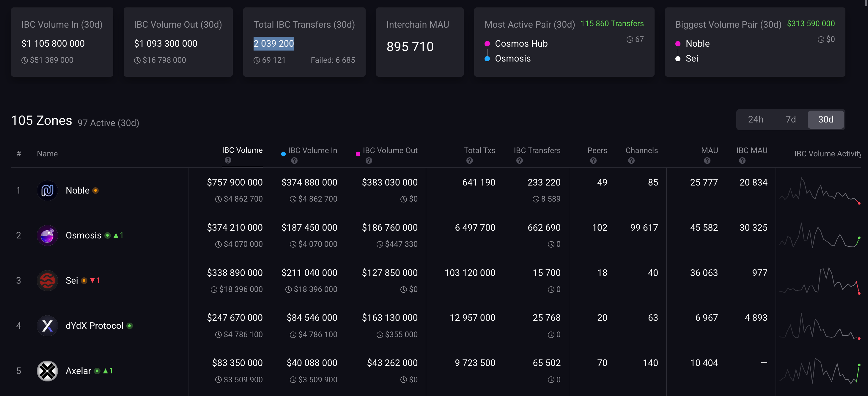Viewport: 868px width, 396px height.
Task: Sort by IBC Volume column
Action: coord(242,150)
